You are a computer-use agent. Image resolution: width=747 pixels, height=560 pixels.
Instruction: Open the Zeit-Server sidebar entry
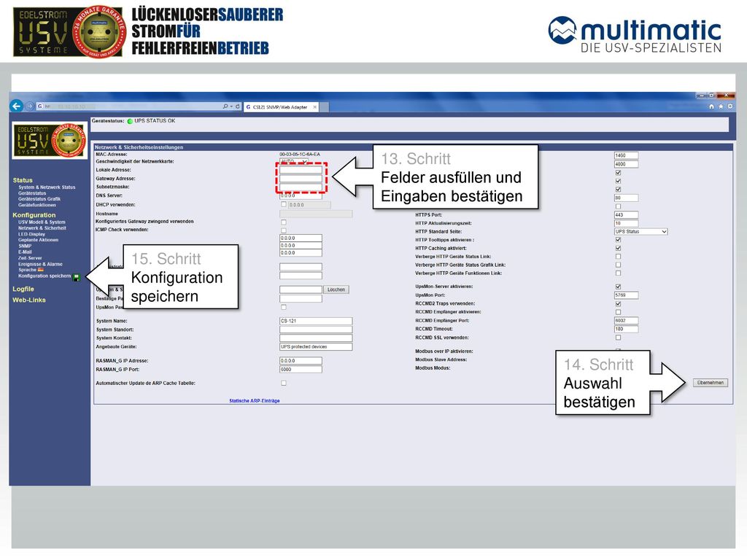tap(30, 258)
